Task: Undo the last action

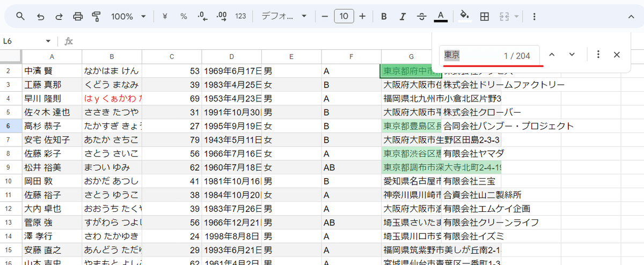Action: [40, 17]
